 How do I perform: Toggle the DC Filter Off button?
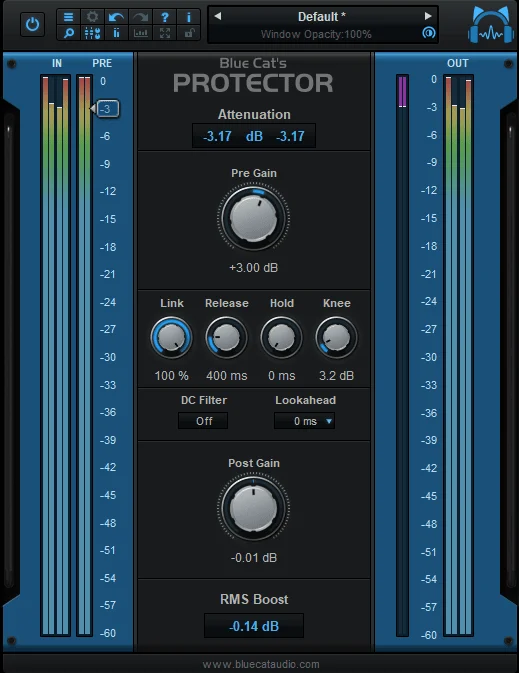tap(203, 421)
